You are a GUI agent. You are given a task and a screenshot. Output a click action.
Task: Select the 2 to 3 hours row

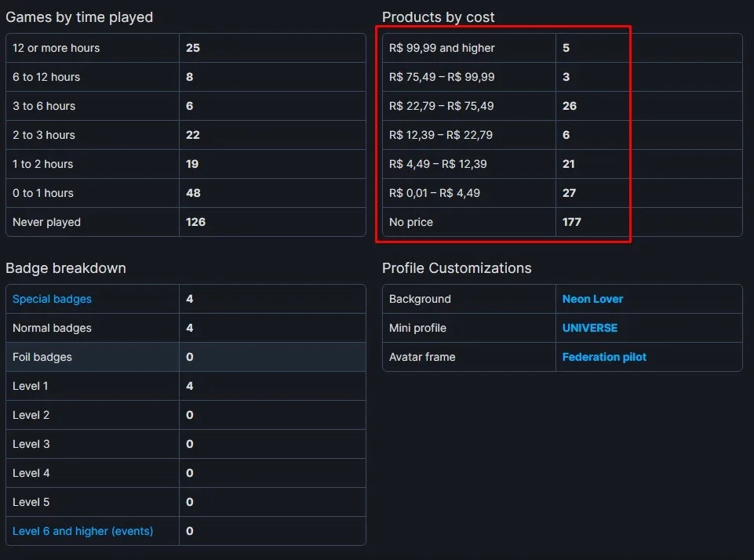tap(186, 135)
